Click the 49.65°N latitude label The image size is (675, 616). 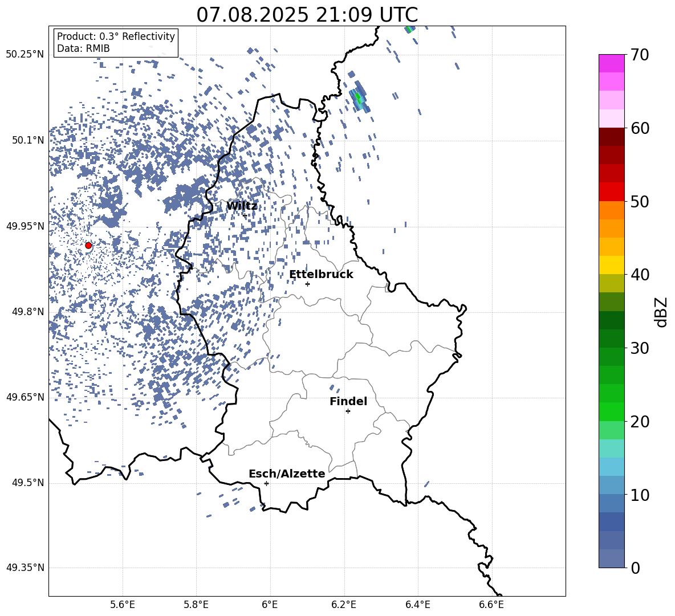point(25,397)
